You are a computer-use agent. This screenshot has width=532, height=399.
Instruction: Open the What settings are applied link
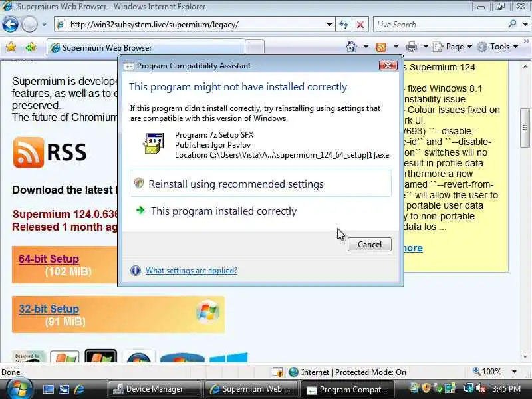tap(192, 271)
